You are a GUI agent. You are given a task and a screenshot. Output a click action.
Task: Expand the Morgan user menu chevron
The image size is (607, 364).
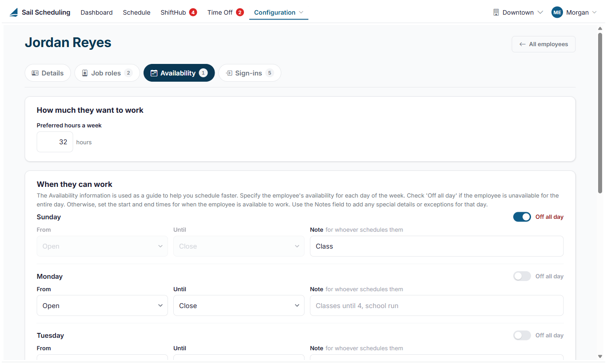[595, 12]
